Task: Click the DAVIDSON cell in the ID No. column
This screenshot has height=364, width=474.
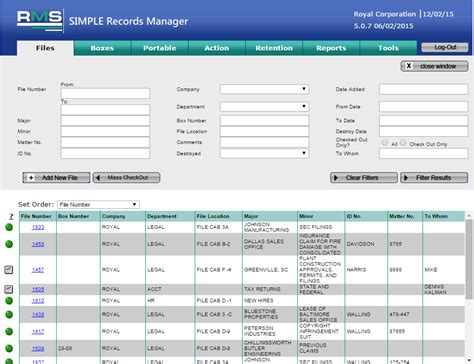Action: pos(366,244)
